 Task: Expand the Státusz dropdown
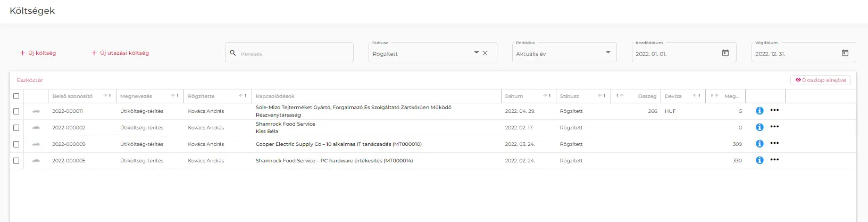pyautogui.click(x=476, y=53)
